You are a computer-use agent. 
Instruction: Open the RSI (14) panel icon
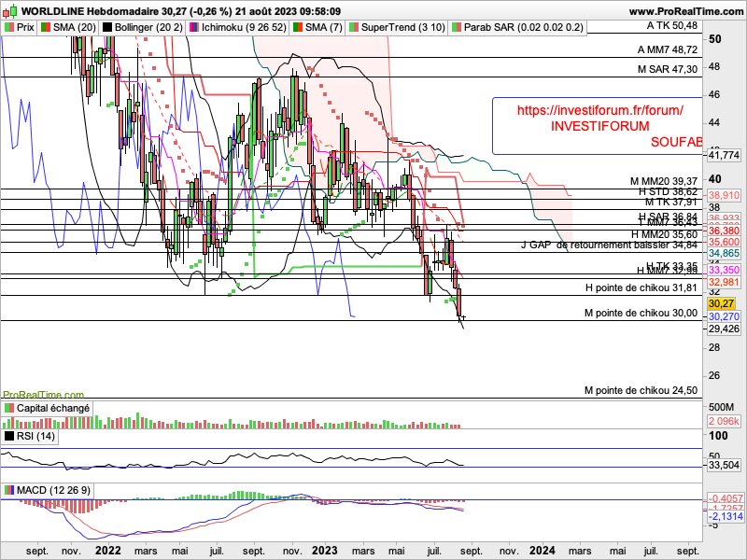pos(9,436)
